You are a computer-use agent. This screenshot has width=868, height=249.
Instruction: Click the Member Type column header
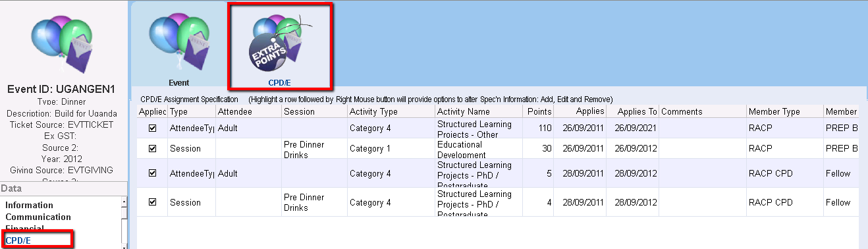tap(784, 112)
